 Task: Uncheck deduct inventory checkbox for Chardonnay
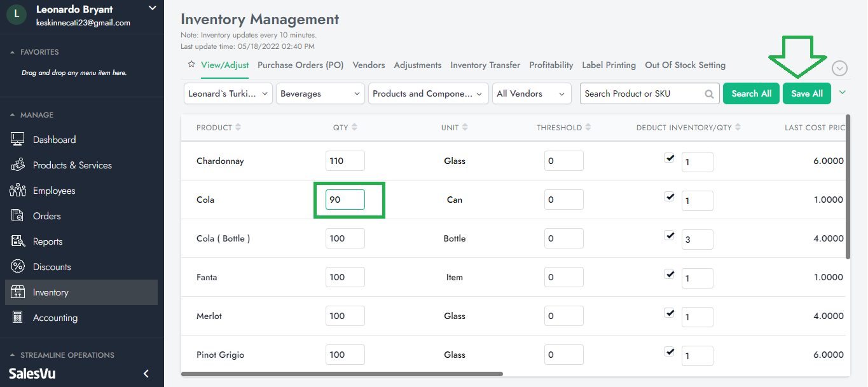tap(669, 158)
